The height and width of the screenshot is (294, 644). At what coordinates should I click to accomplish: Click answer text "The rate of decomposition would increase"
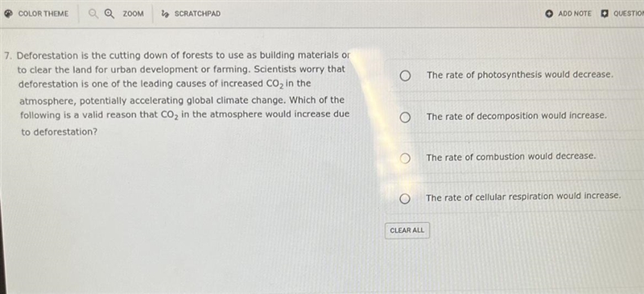[516, 116]
